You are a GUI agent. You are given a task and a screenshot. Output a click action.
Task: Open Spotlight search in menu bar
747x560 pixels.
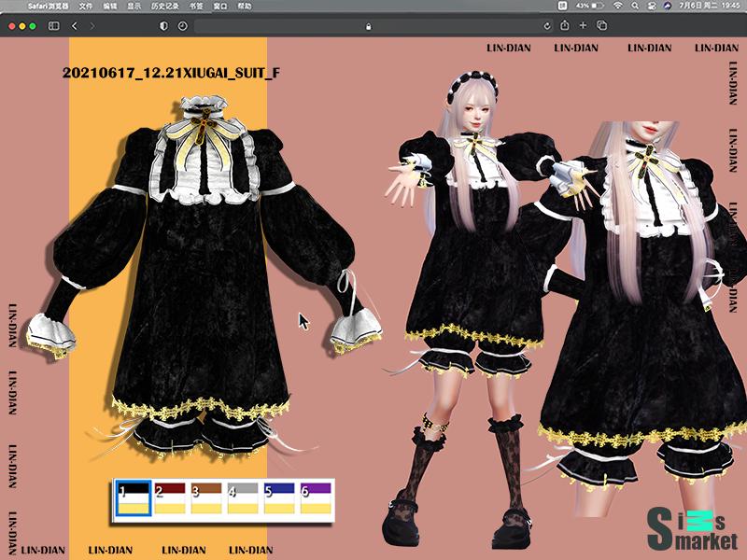click(x=634, y=6)
